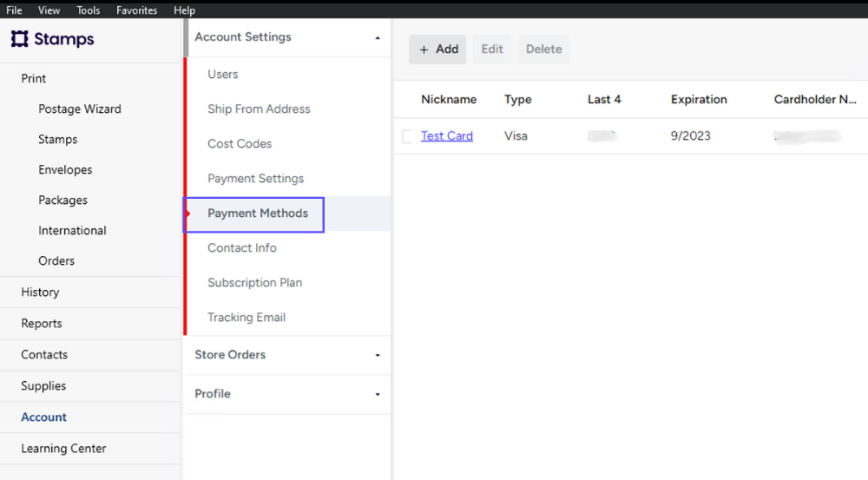The width and height of the screenshot is (868, 480).
Task: Open Contact Info settings
Action: 242,248
